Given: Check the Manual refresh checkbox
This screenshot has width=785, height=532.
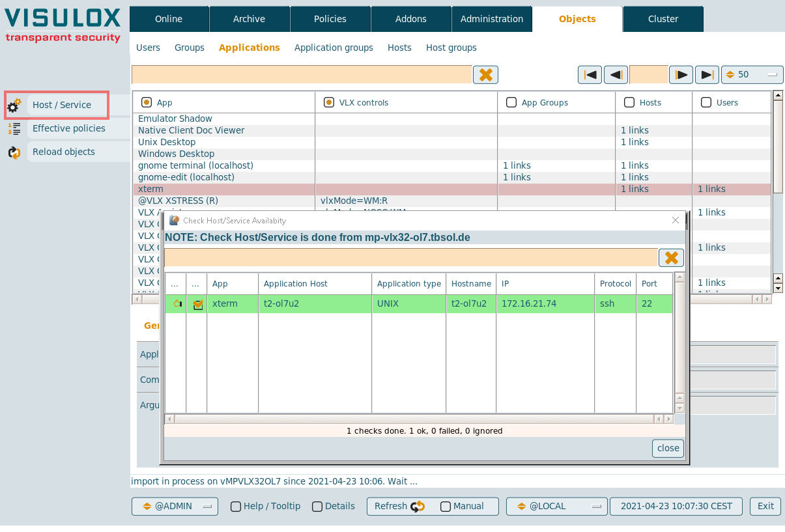Looking at the screenshot, I should (446, 507).
